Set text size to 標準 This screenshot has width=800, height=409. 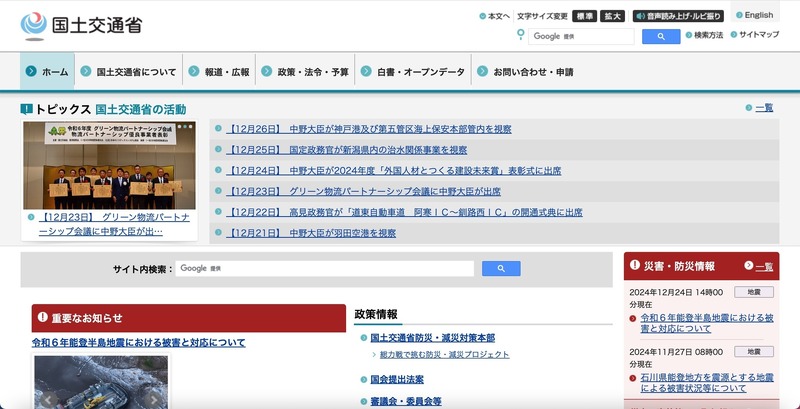point(586,16)
